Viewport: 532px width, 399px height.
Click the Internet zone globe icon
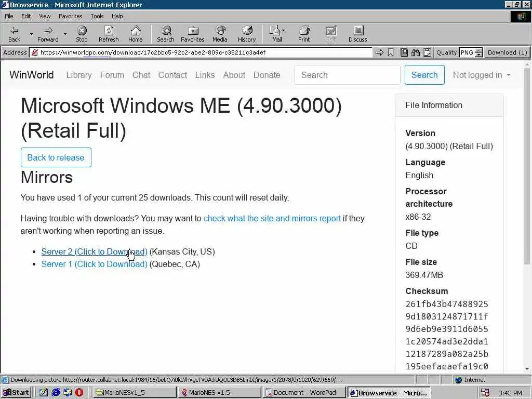coord(459,380)
